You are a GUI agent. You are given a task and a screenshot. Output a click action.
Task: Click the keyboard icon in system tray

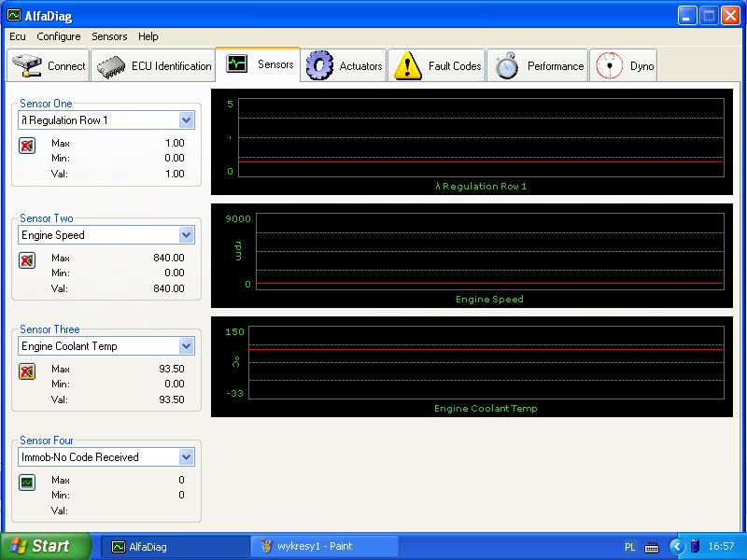pyautogui.click(x=651, y=547)
